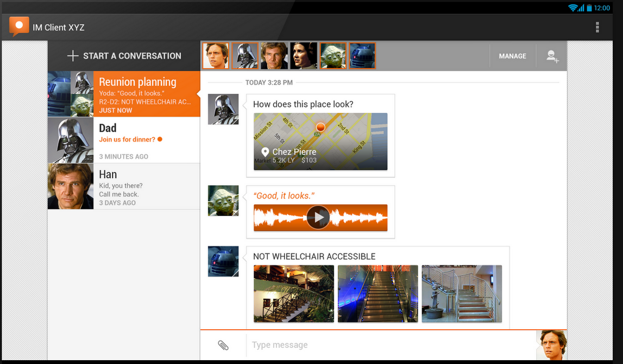
Task: Open the Chez Pierre map preview
Action: 320,142
